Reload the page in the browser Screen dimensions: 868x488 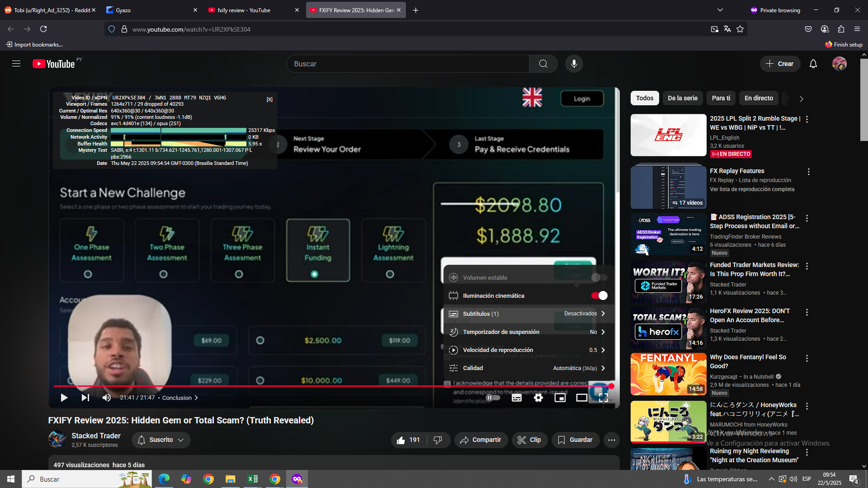43,29
